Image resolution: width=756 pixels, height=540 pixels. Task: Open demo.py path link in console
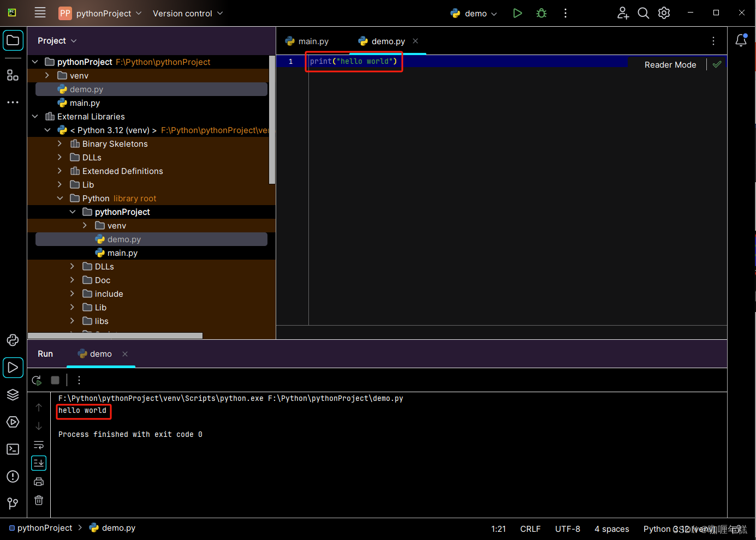tap(335, 398)
